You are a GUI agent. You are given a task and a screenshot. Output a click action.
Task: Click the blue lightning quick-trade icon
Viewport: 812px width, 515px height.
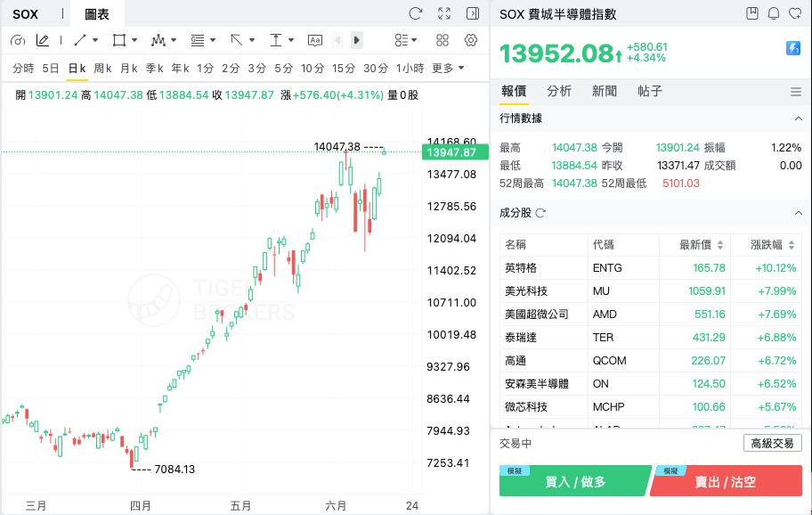pyautogui.click(x=793, y=48)
